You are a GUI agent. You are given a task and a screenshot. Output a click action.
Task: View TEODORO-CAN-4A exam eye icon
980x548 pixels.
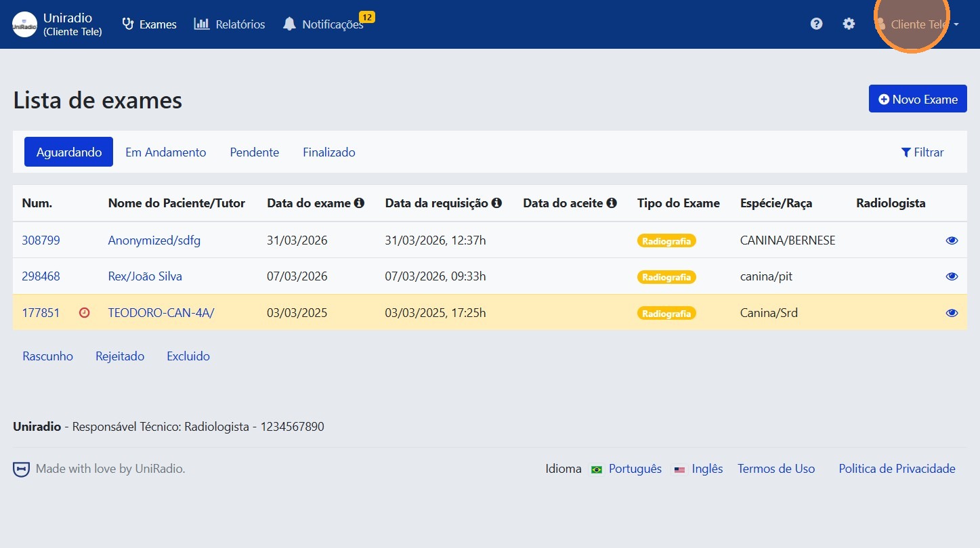coord(952,313)
